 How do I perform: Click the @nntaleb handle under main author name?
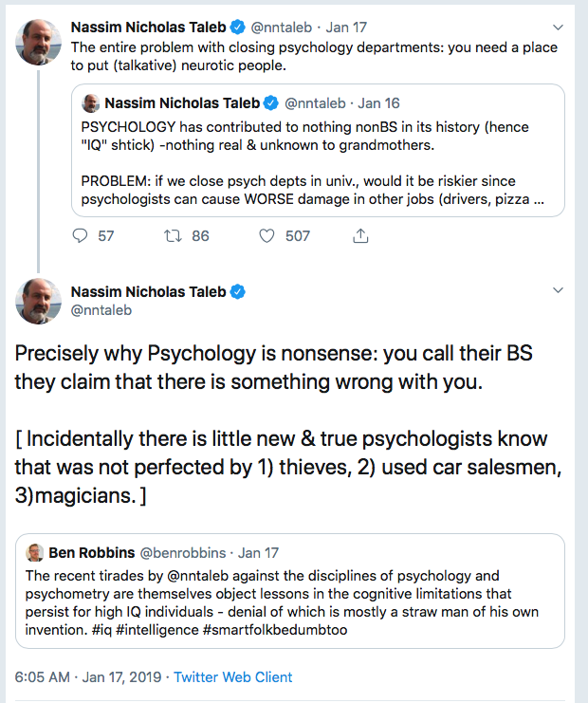[102, 309]
